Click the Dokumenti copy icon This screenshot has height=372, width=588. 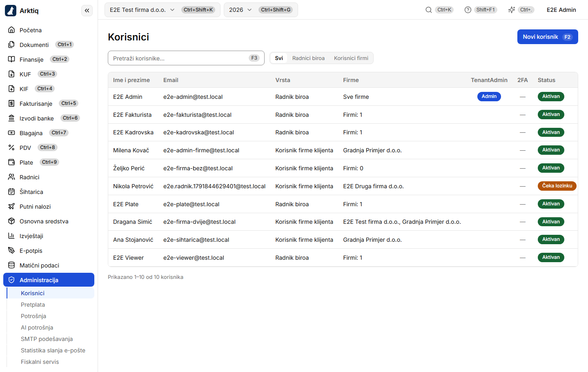(11, 45)
